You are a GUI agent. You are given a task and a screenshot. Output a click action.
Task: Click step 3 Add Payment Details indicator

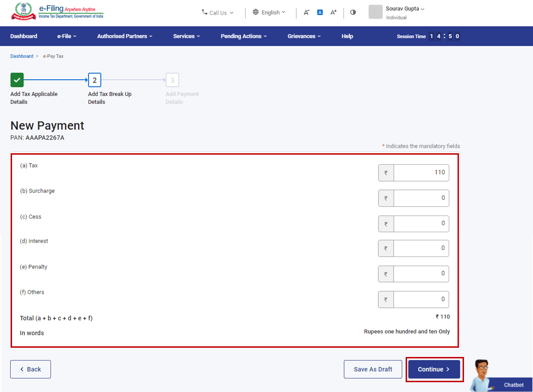[172, 80]
